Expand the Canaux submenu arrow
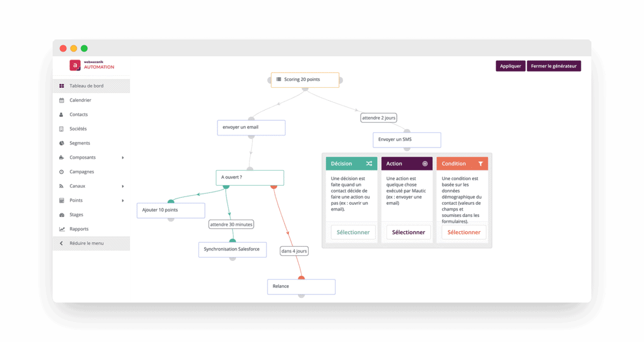This screenshot has height=342, width=644. 123,186
